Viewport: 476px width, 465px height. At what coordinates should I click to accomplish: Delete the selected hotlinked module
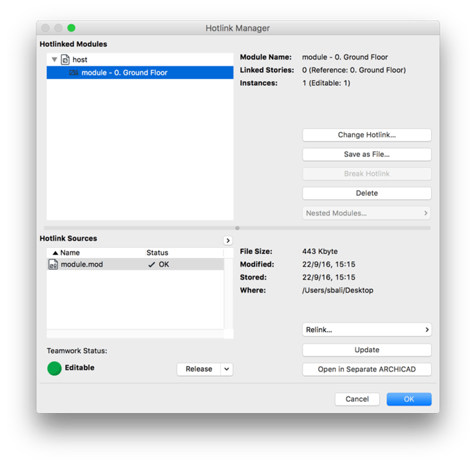point(367,193)
